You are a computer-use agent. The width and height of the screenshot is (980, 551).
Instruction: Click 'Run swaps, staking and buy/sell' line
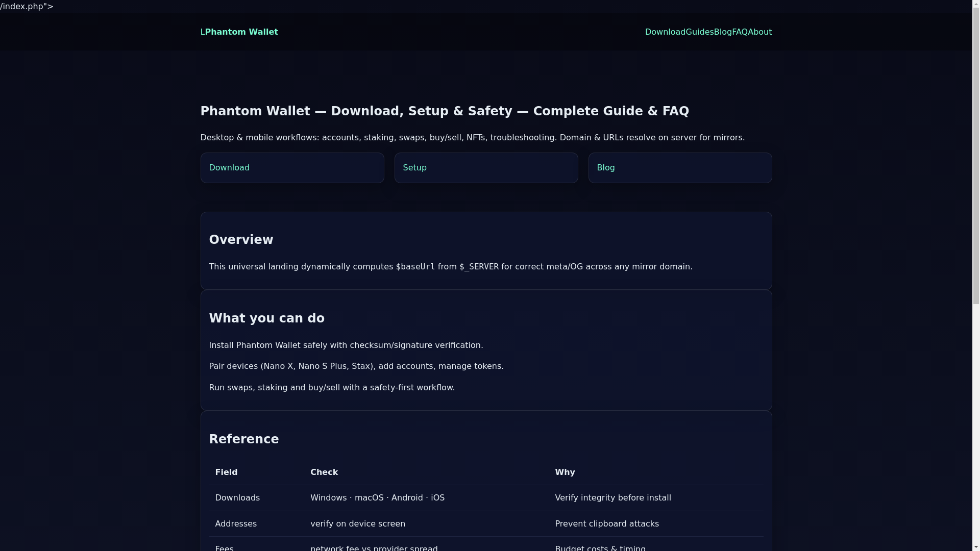click(x=332, y=388)
